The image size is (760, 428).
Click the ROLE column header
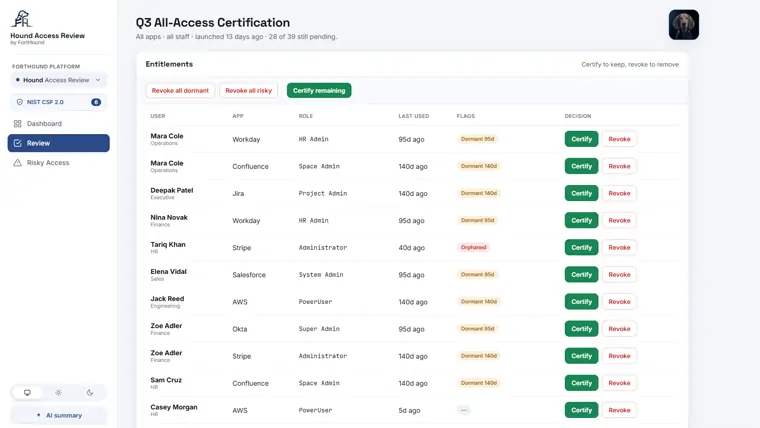[305, 116]
